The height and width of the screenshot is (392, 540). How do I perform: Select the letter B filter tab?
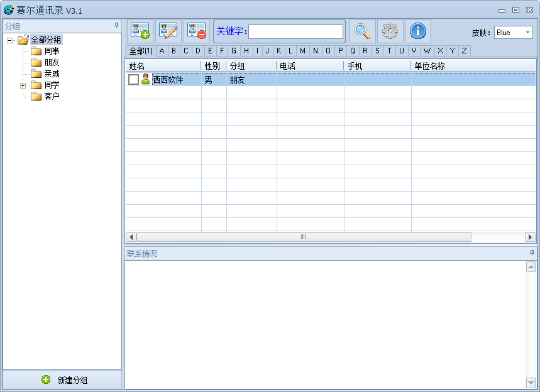tap(174, 51)
